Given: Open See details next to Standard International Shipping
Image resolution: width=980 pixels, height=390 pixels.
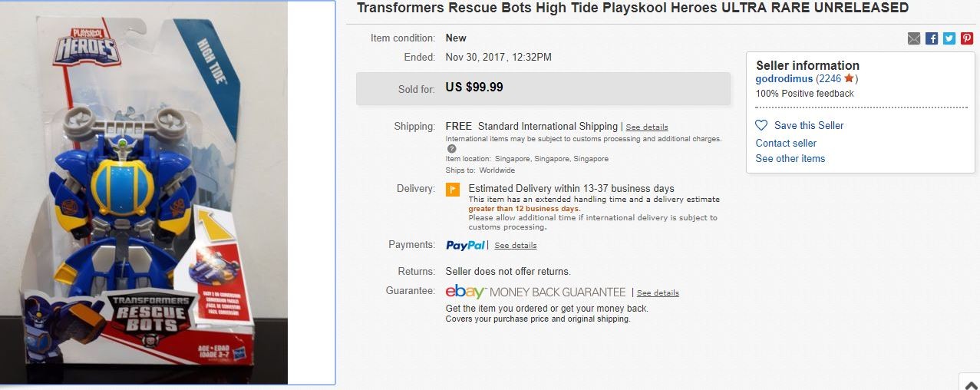Looking at the screenshot, I should point(647,127).
